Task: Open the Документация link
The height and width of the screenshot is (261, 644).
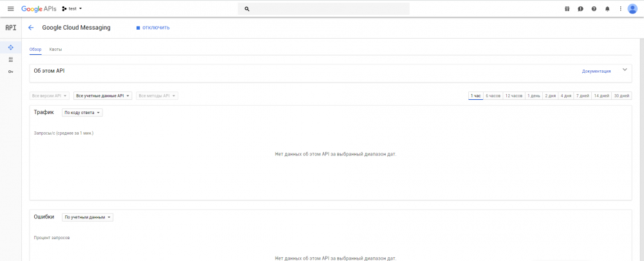Action: (596, 71)
